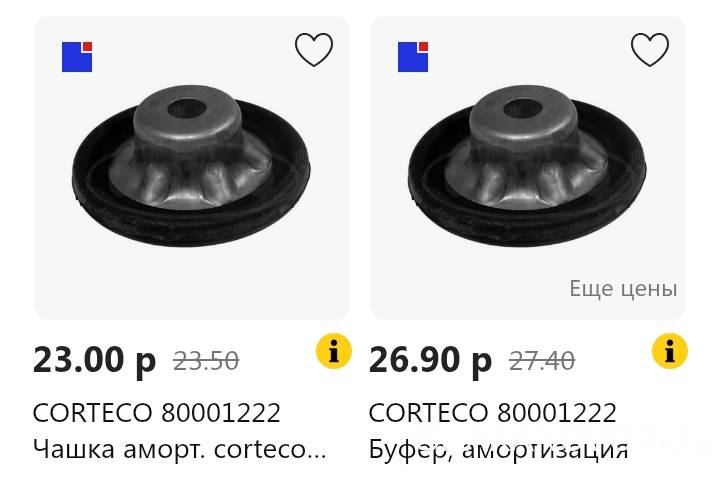Add the 26.90 р product to favorites
The image size is (720, 479).
(x=650, y=50)
